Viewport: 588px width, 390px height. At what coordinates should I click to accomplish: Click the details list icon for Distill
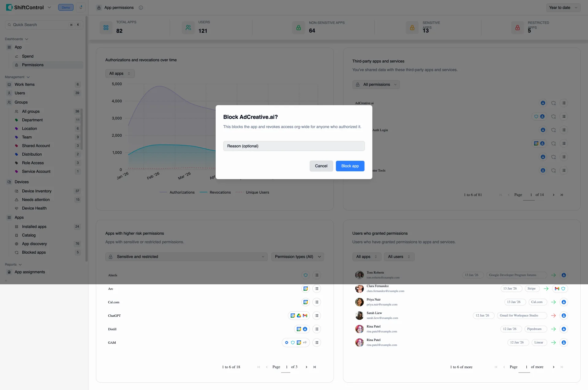coord(317,329)
